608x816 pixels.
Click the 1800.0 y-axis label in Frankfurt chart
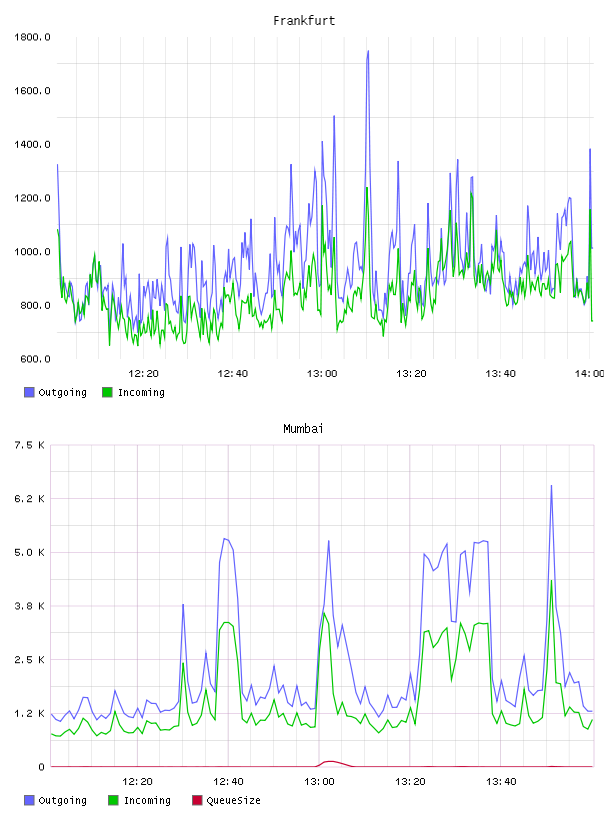pos(32,37)
